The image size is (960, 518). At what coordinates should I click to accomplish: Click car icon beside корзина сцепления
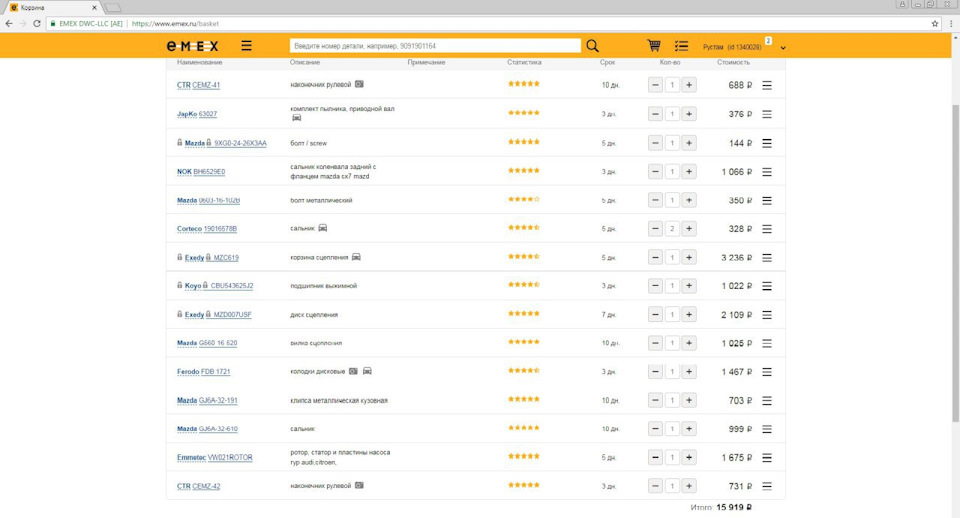(356, 257)
